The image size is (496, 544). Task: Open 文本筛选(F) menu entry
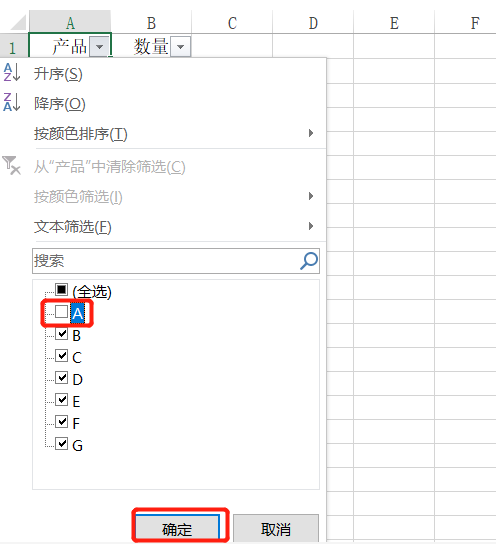click(x=72, y=227)
